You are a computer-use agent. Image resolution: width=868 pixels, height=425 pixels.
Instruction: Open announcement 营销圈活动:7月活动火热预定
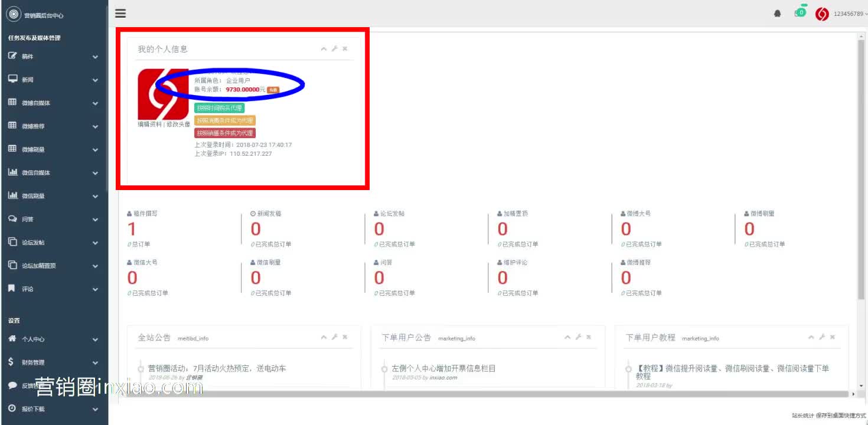tap(217, 368)
